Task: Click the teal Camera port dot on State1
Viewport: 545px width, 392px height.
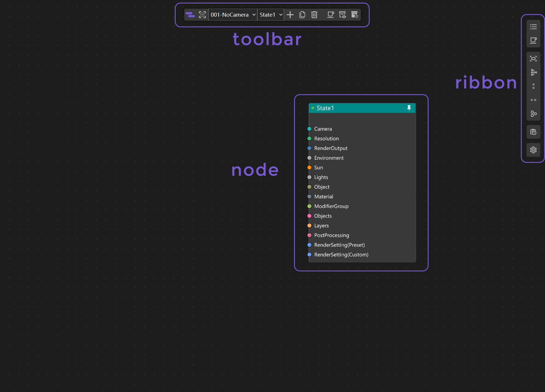Action: point(309,129)
